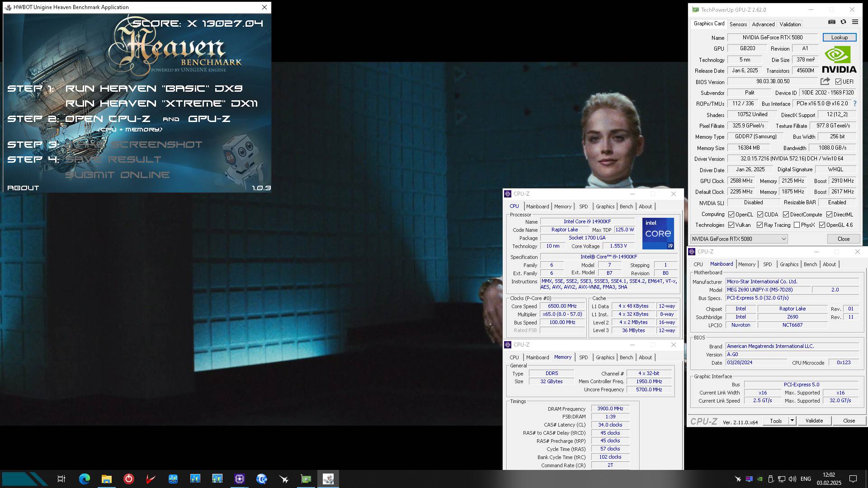The height and width of the screenshot is (488, 868).
Task: Click the Tools button in CPU-Z
Action: coord(776,421)
